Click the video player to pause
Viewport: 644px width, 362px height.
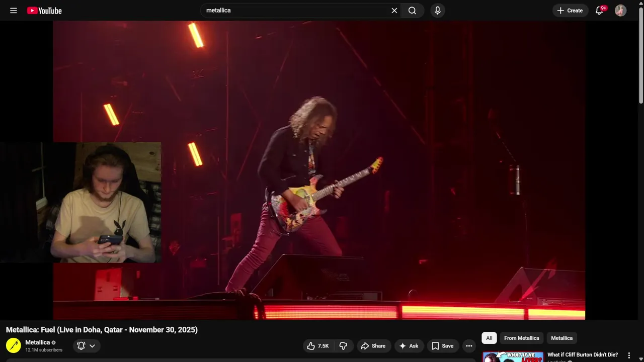319,170
